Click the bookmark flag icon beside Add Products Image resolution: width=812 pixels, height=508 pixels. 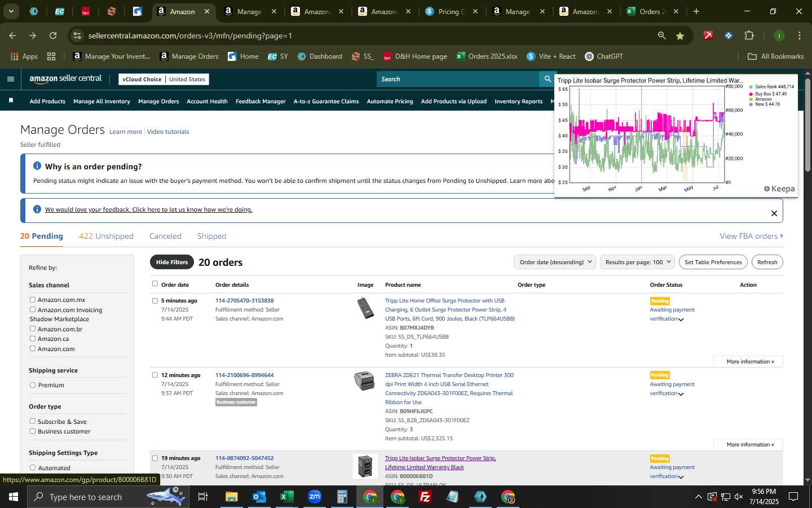[x=11, y=100]
